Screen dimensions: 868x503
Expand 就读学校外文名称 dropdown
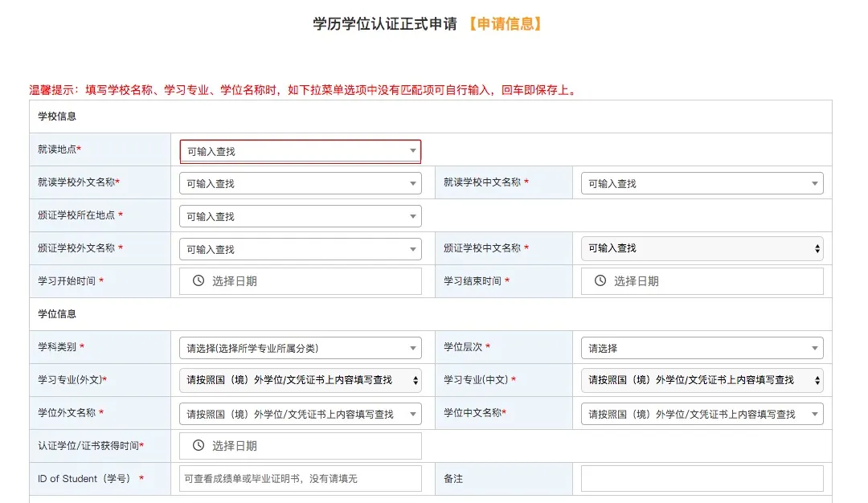point(300,184)
